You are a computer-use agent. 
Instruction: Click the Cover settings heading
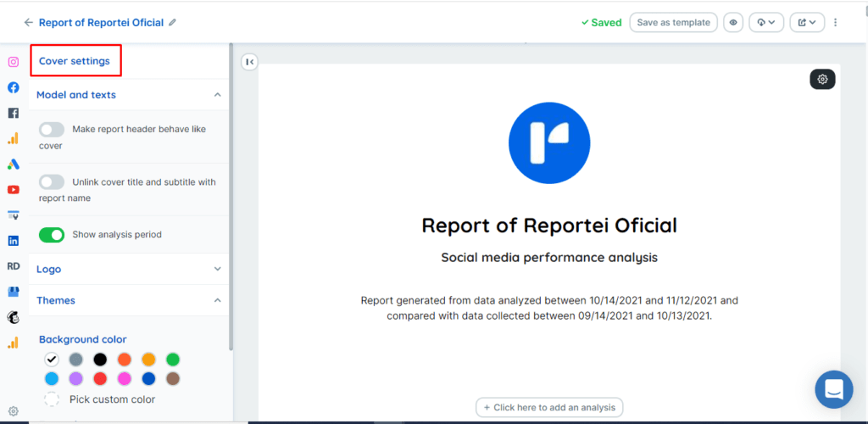tap(75, 61)
